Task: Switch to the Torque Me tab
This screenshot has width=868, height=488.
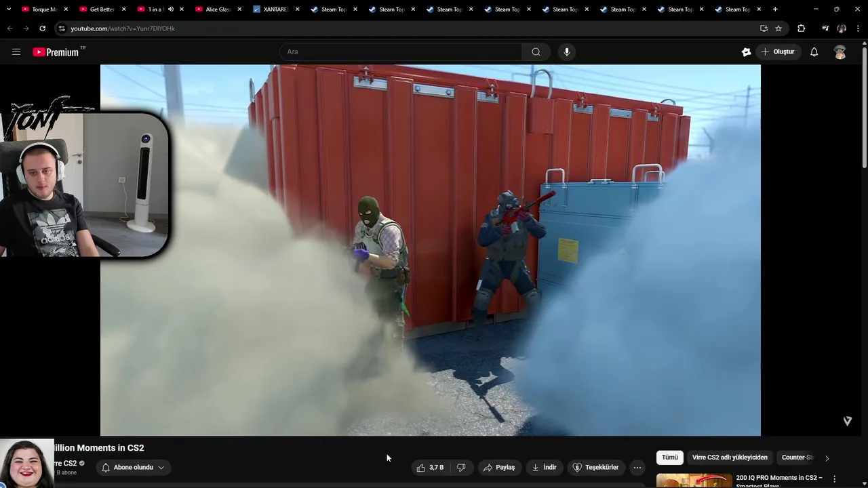Action: pyautogui.click(x=43, y=9)
